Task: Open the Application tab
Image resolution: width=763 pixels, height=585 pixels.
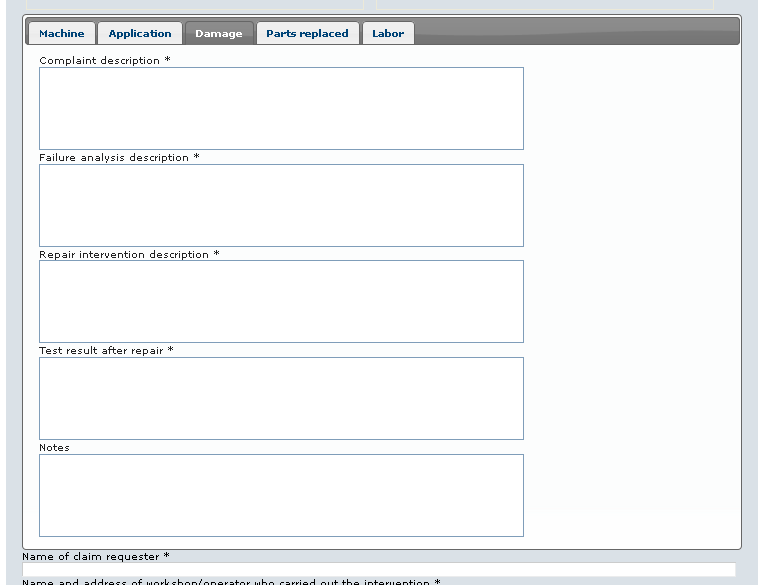Action: [140, 34]
